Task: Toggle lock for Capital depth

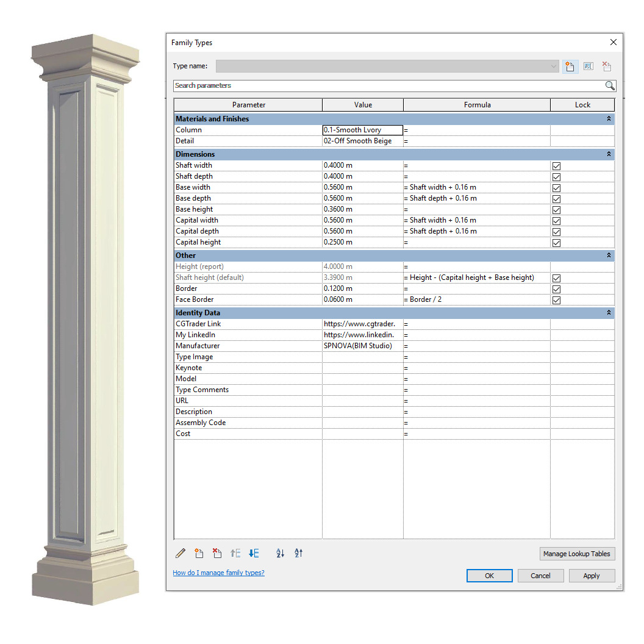Action: 557,232
